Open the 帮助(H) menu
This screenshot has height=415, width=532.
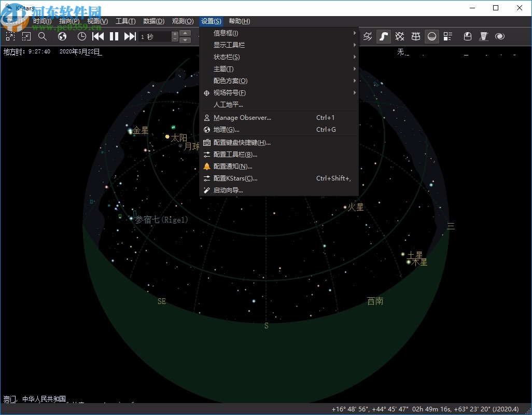(239, 21)
